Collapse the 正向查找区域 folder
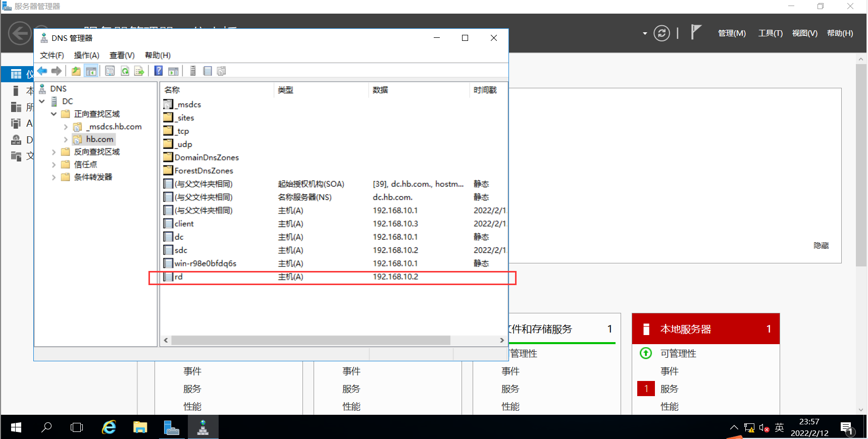The width and height of the screenshot is (868, 439). click(x=54, y=114)
